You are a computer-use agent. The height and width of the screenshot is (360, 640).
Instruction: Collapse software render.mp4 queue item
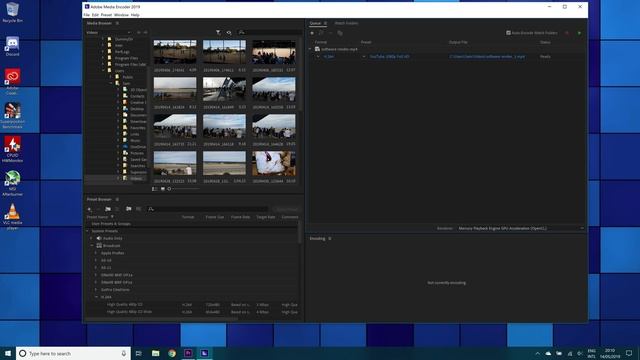(310, 49)
